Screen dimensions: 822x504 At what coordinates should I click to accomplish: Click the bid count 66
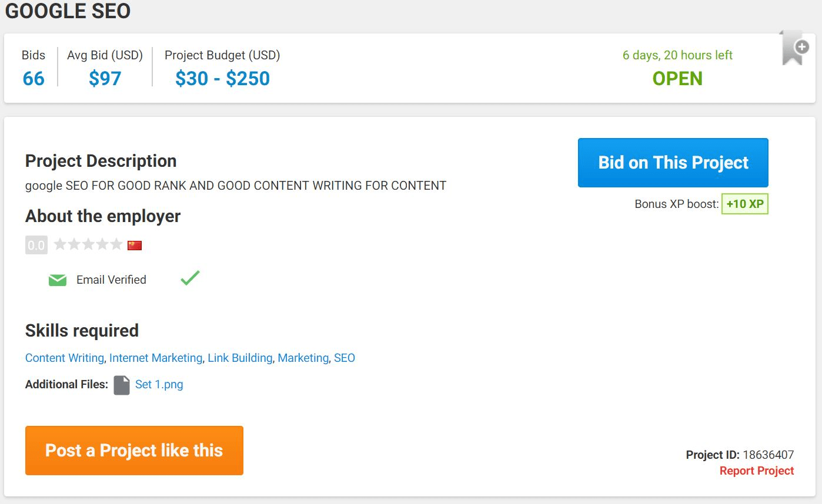(x=34, y=79)
